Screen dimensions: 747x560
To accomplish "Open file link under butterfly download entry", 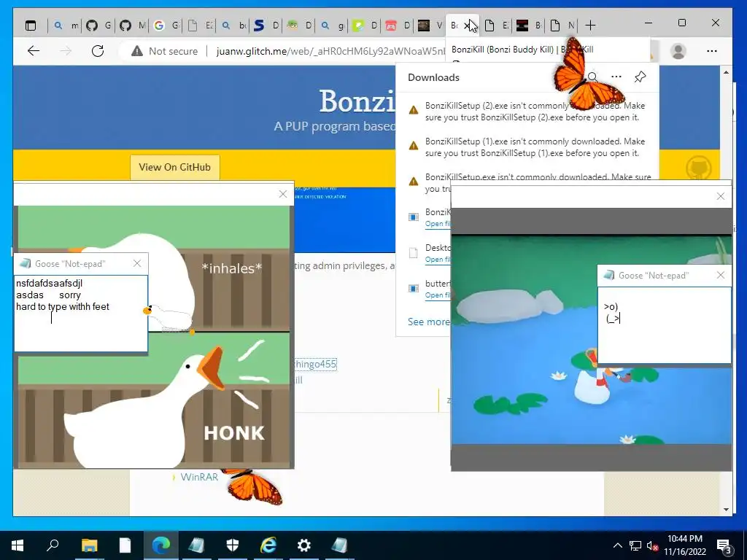I will (438, 295).
